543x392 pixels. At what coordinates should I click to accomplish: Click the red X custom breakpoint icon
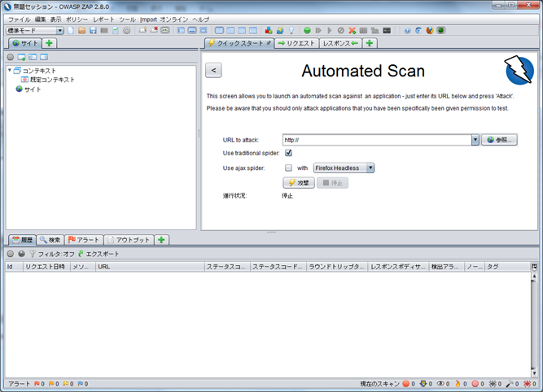pos(353,30)
